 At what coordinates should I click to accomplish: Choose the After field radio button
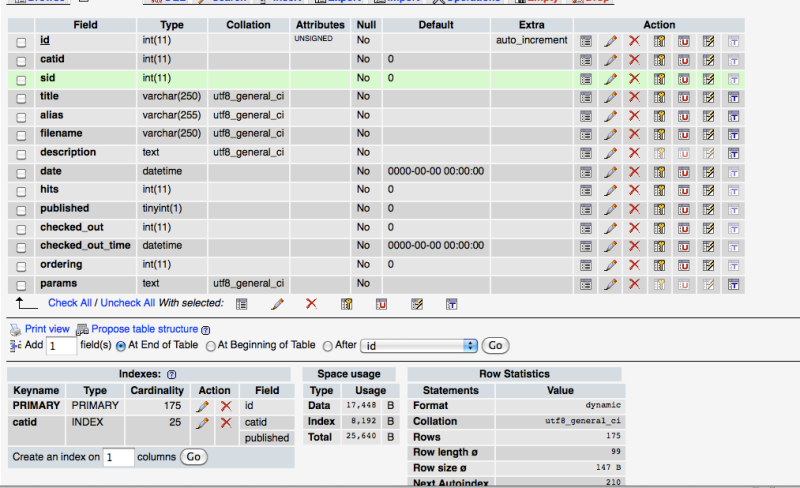328,346
